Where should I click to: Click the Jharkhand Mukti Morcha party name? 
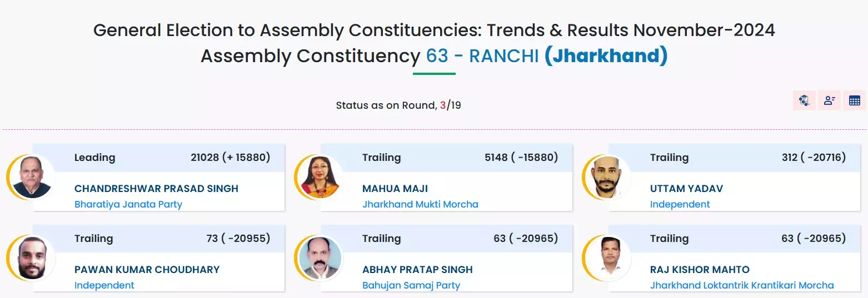[420, 204]
